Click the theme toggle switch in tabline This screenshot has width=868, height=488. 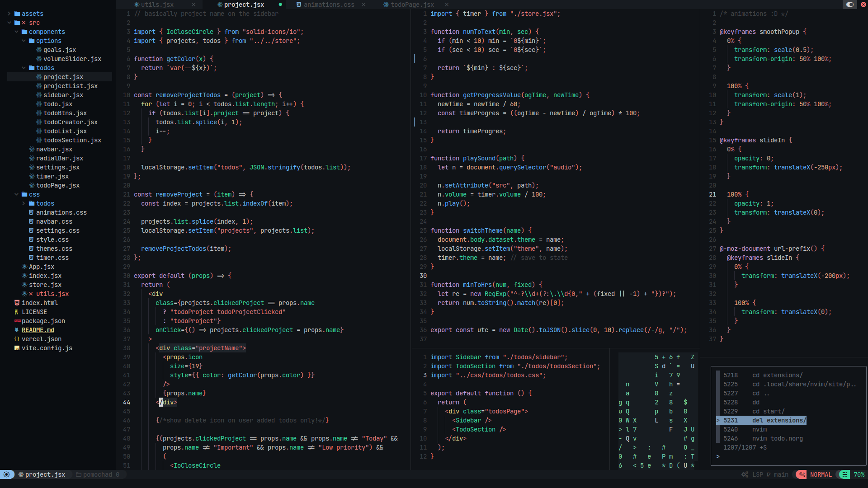pos(850,5)
